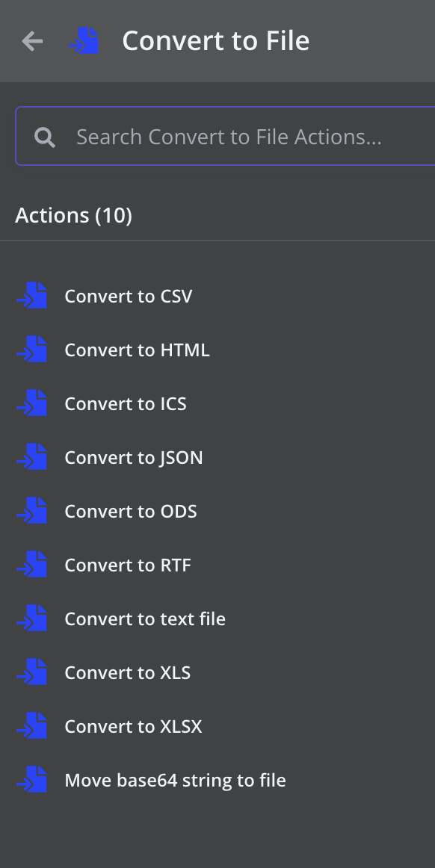The width and height of the screenshot is (435, 868).
Task: Click the search magnifier icon
Action: pyautogui.click(x=45, y=137)
